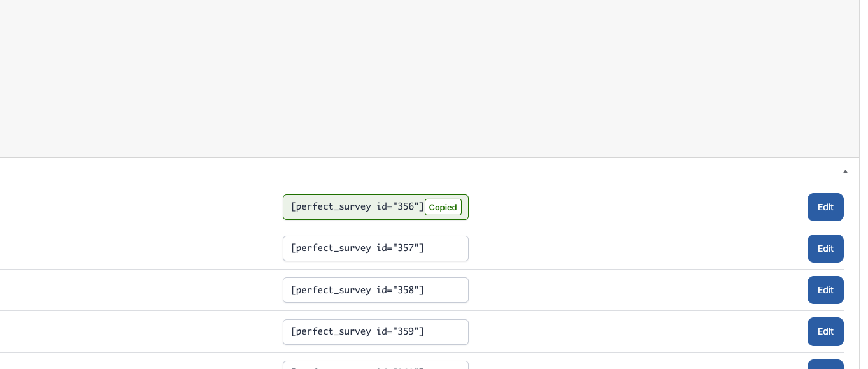This screenshot has width=868, height=369.
Task: Copy the shortcode perfect_survey id="358"
Action: click(x=376, y=290)
